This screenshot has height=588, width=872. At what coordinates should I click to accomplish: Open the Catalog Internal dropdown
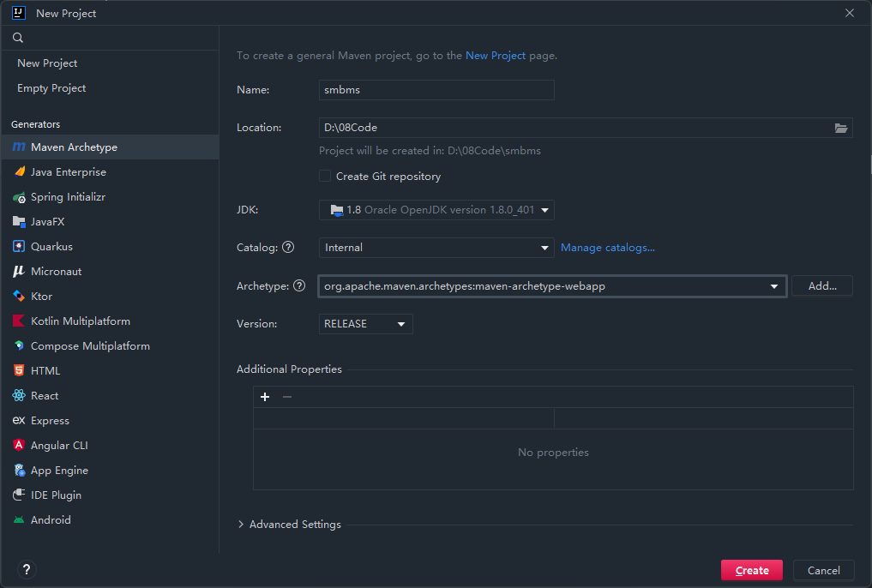(x=436, y=248)
